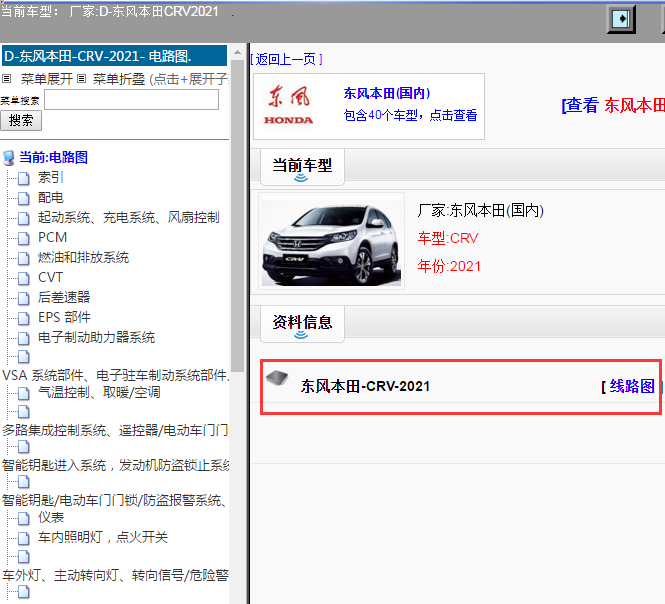The height and width of the screenshot is (604, 665).
Task: Click the page icon beside 车内照明灯
Action: (24, 538)
